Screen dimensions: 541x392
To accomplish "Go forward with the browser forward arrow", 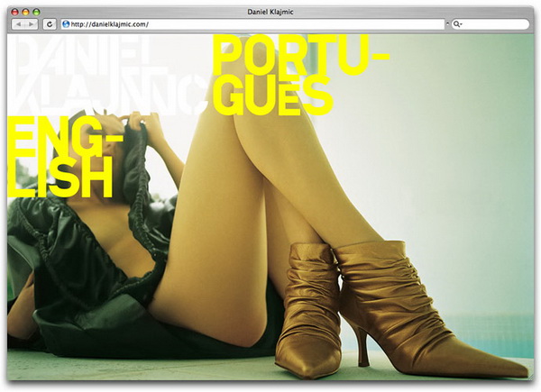I will [x=31, y=24].
